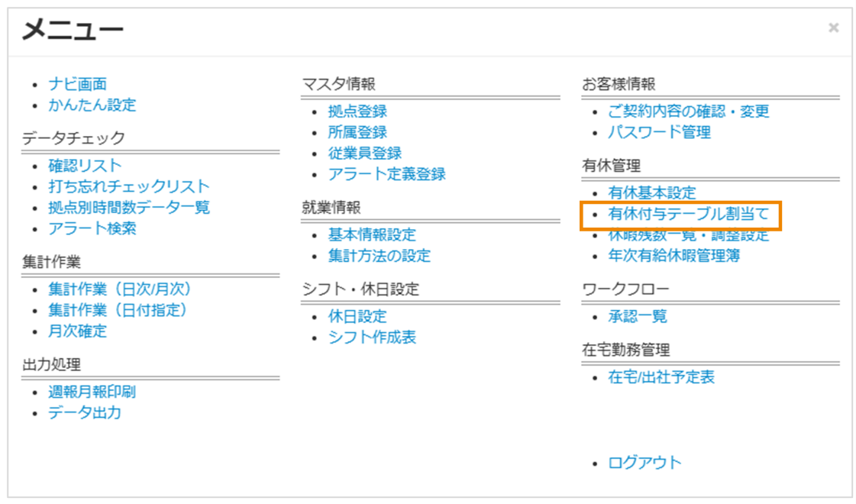
Task: Open 従業員登録
Action: (363, 152)
